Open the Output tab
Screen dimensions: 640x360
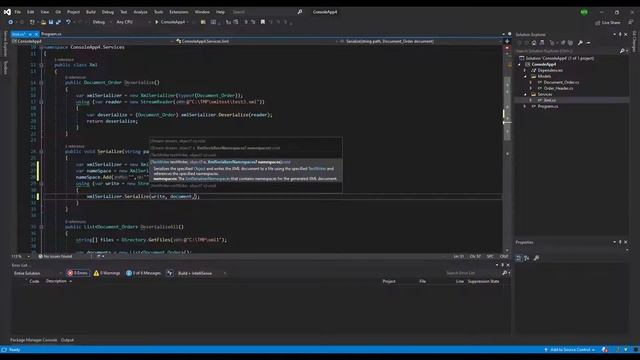coord(67,340)
